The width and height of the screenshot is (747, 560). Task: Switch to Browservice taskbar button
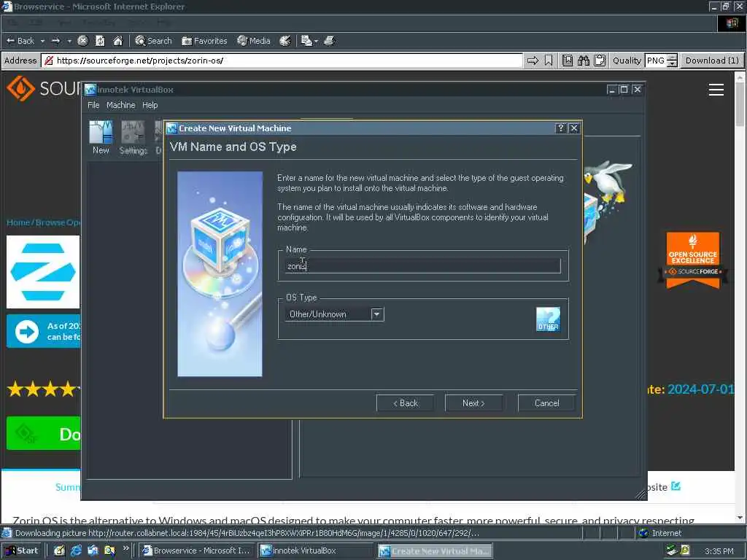point(197,551)
